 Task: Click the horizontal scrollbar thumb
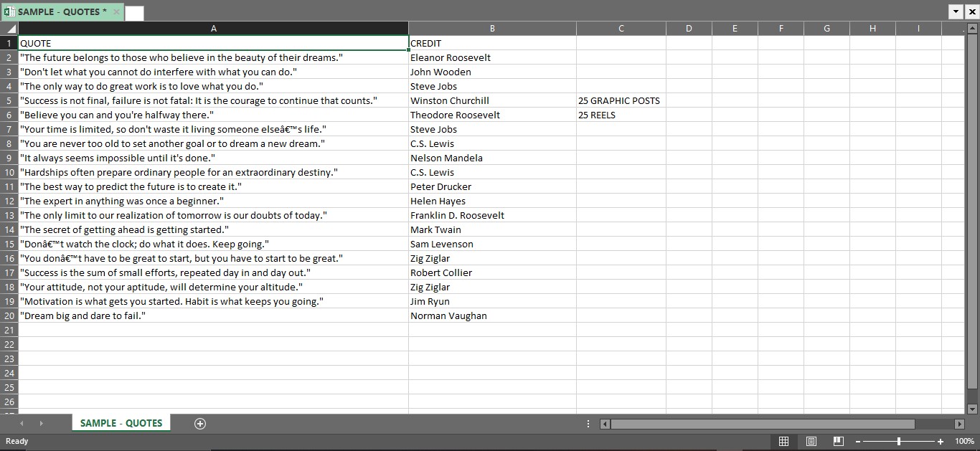tap(763, 424)
